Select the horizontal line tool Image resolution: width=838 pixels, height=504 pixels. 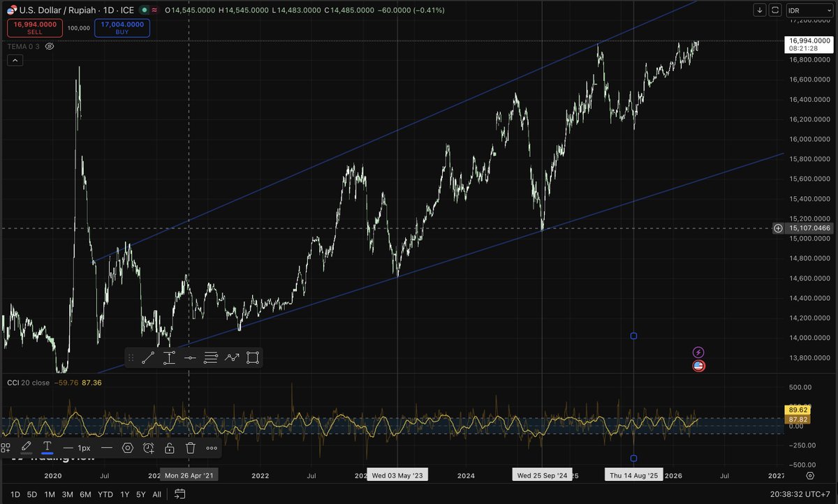point(190,358)
